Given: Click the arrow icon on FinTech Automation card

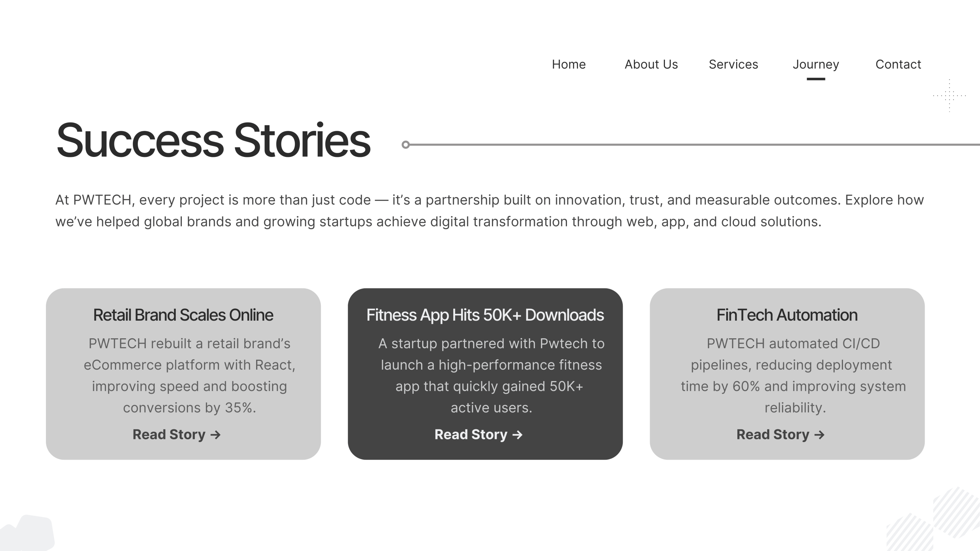Looking at the screenshot, I should pos(820,435).
